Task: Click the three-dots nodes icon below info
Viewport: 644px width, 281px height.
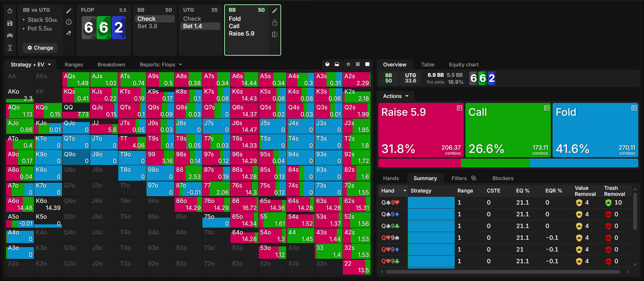Action: tap(69, 33)
